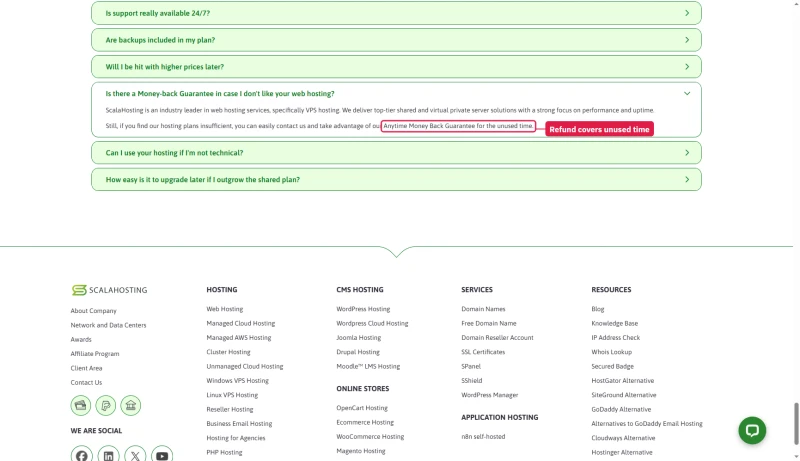
Task: Expand "Are backups included in my plan?" chevron
Action: pos(687,40)
